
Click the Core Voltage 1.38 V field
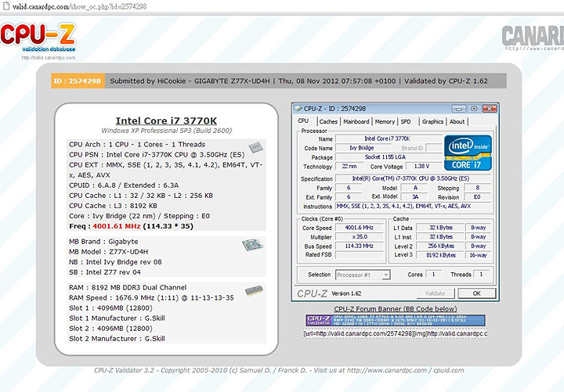pyautogui.click(x=424, y=166)
